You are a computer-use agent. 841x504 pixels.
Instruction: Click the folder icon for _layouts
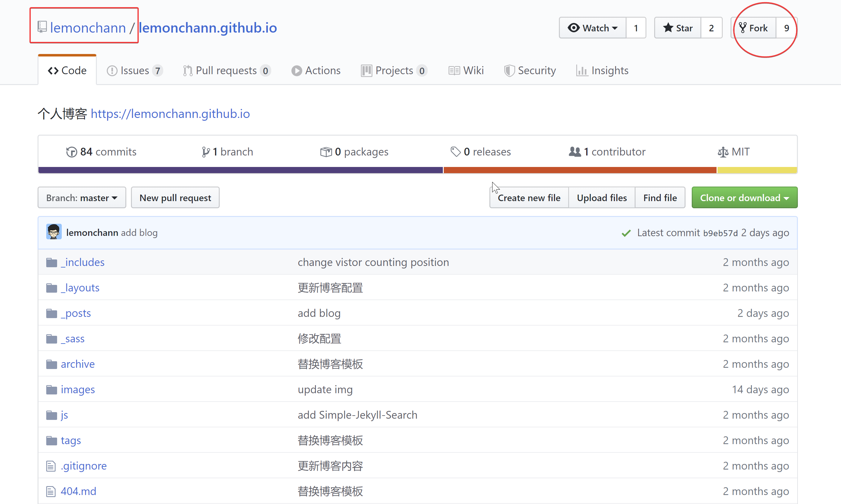tap(52, 288)
